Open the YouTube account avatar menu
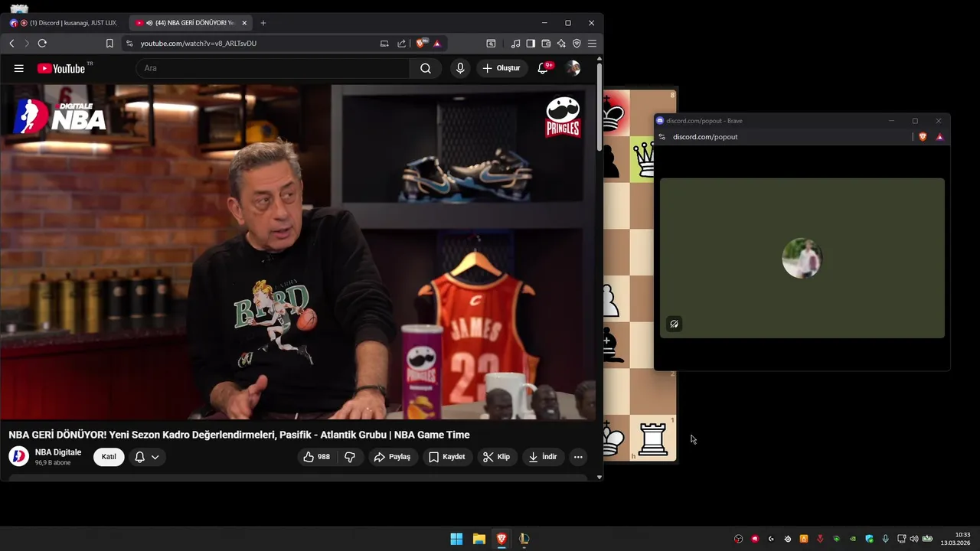This screenshot has height=551, width=980. (573, 68)
